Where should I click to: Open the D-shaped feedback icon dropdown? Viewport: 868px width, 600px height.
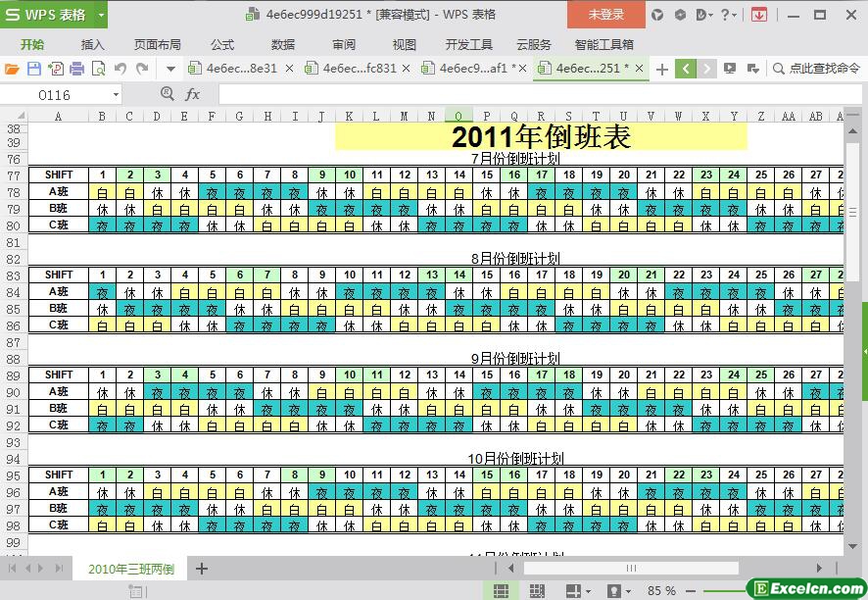(704, 15)
